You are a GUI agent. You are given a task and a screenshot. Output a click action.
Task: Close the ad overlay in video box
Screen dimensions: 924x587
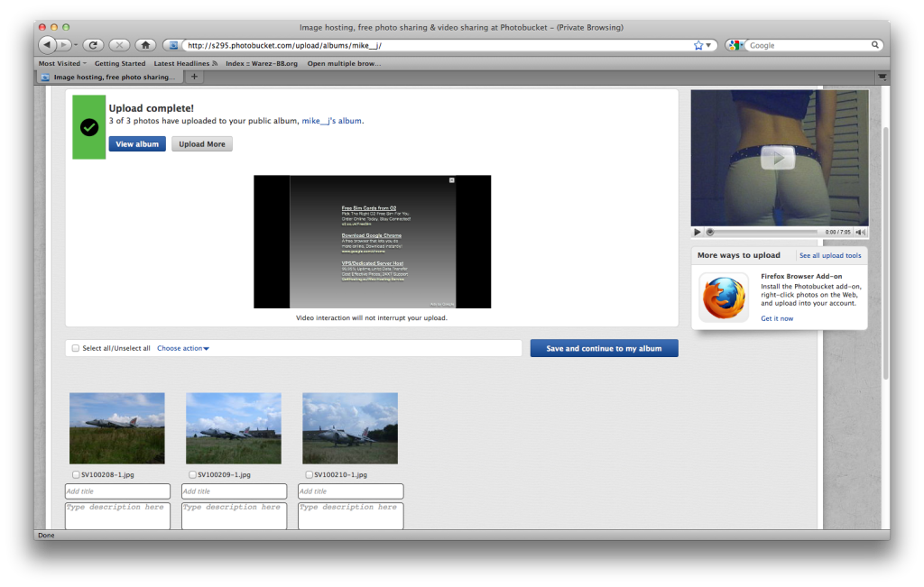pyautogui.click(x=452, y=180)
